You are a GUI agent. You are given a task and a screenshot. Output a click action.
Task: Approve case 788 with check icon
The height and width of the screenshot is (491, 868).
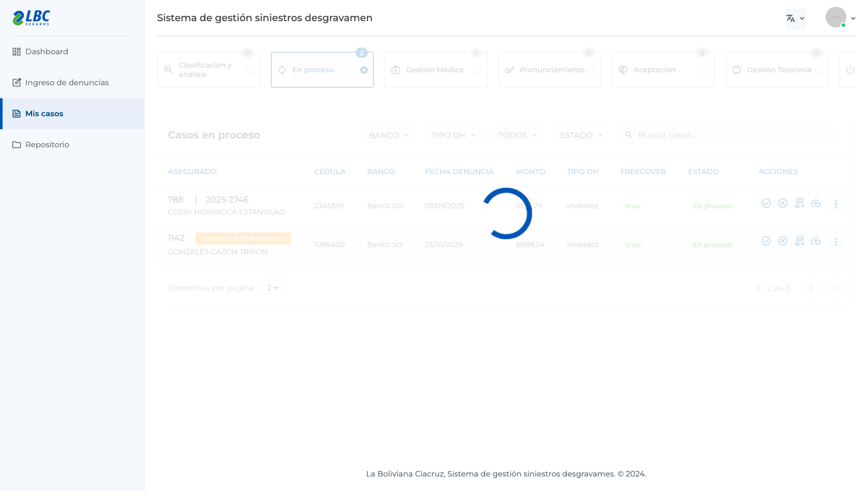pyautogui.click(x=766, y=203)
